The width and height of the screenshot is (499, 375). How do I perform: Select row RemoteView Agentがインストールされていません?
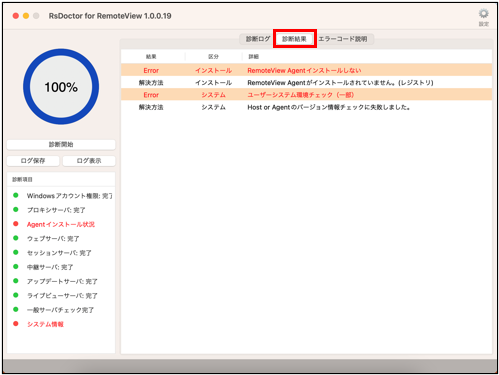click(306, 83)
